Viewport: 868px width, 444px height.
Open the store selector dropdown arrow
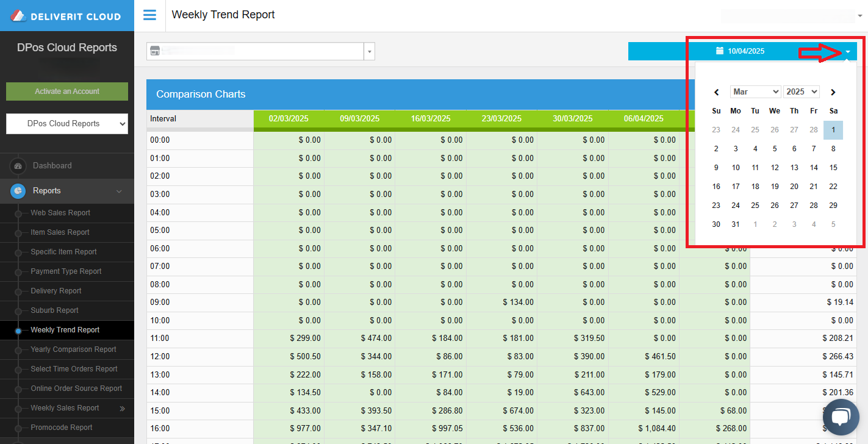pos(369,52)
